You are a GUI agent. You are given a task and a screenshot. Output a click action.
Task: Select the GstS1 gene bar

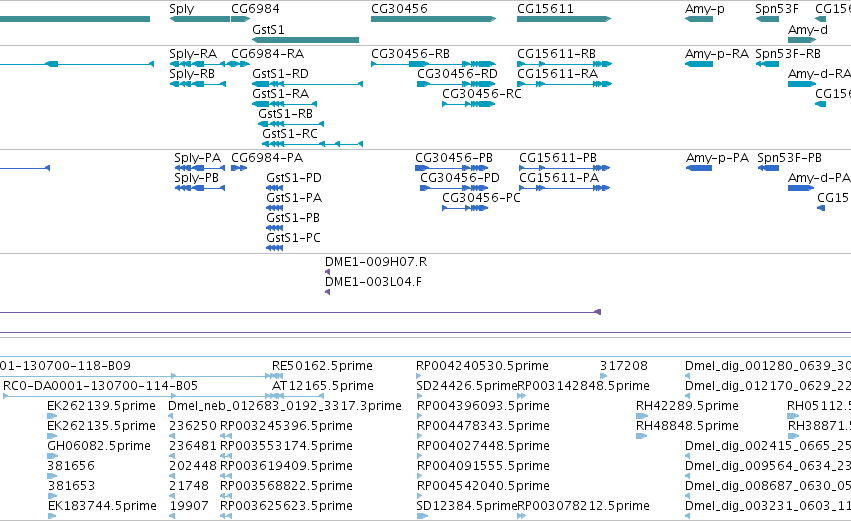coord(306,40)
